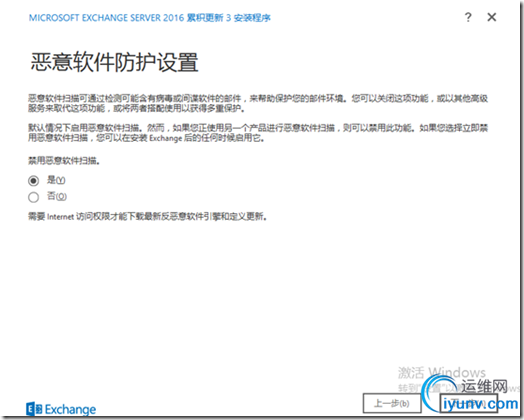Go back with the 上一步(b) button
Viewport: 524px width, 420px height.
391,403
